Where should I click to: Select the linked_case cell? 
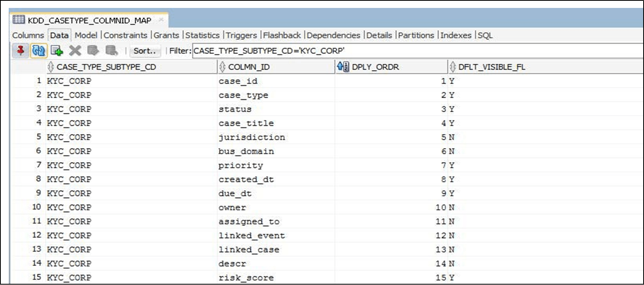276,249
